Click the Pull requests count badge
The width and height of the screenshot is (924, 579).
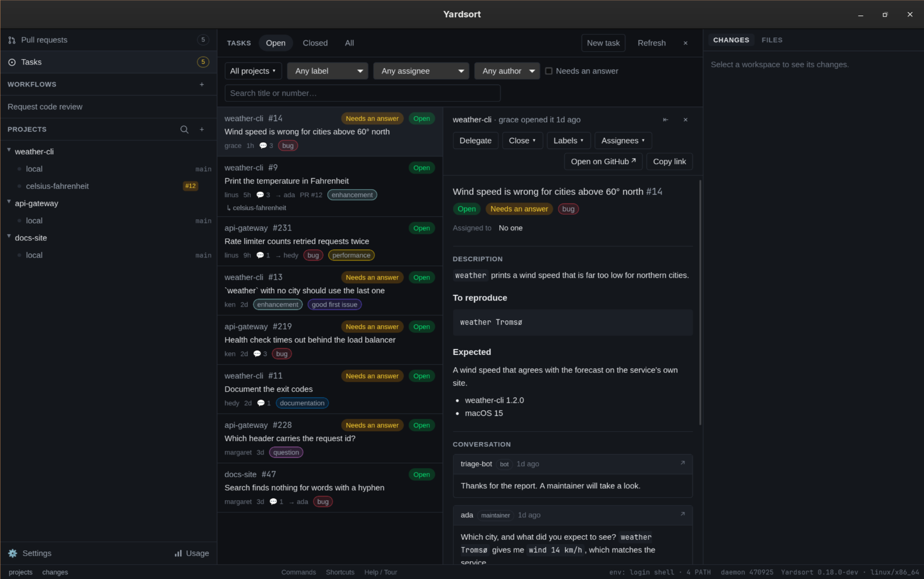click(x=203, y=40)
